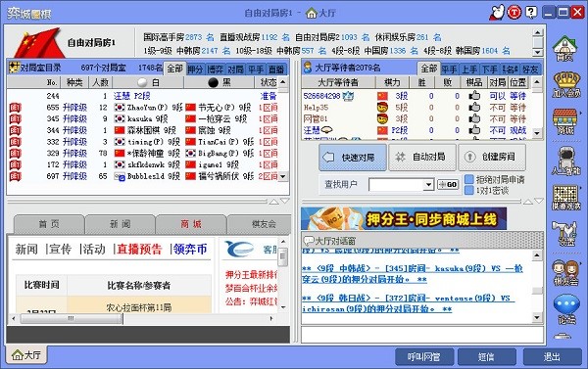Click the 大厅等待者 person icon
The height and width of the screenshot is (369, 588).
coord(308,68)
